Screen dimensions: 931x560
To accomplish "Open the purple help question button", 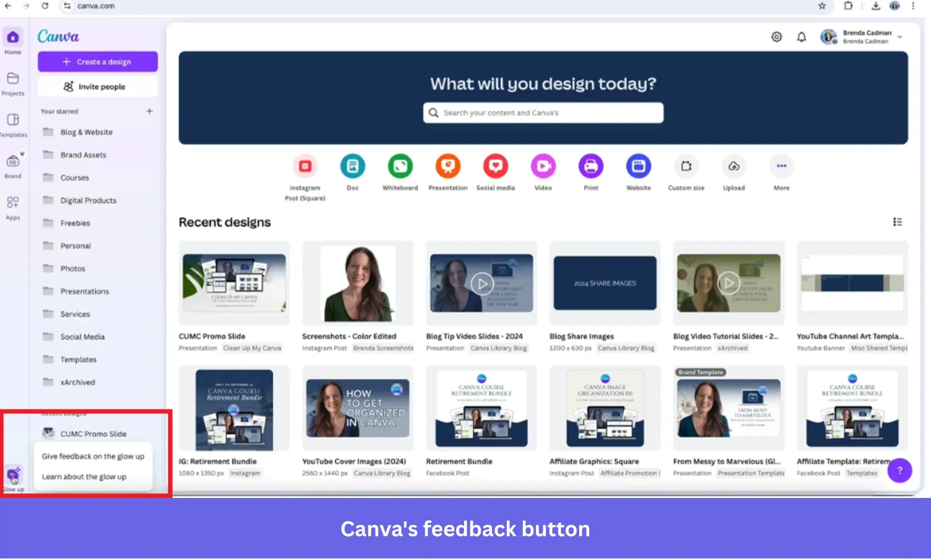I will pos(899,470).
